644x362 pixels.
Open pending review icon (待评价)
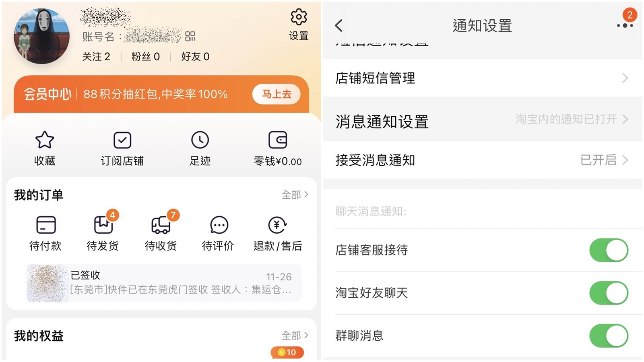219,225
